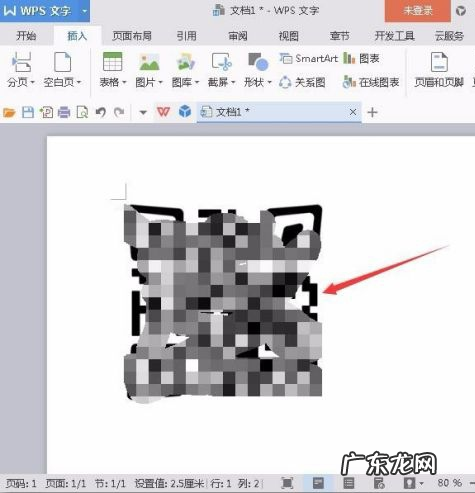Select web layout view in status bar
This screenshot has height=493, width=475.
click(x=379, y=483)
